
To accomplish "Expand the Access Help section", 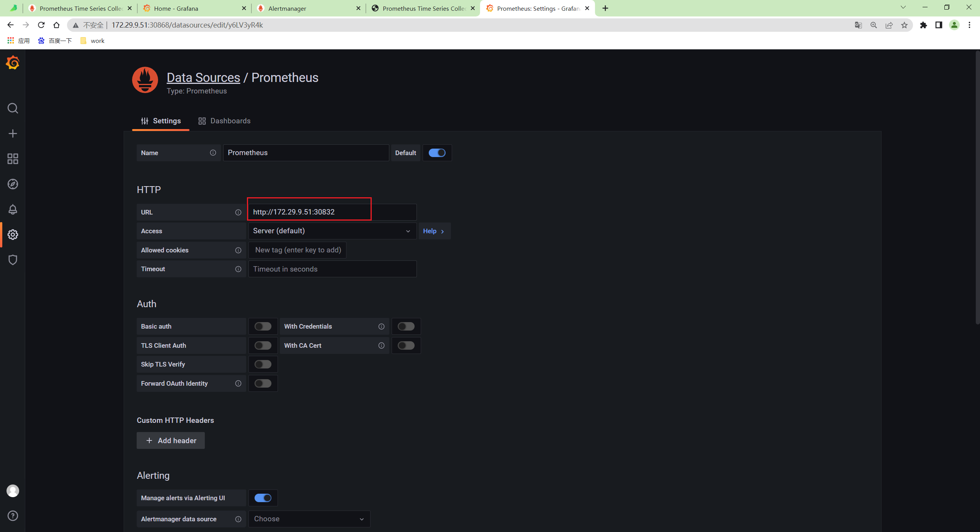I will [x=434, y=231].
